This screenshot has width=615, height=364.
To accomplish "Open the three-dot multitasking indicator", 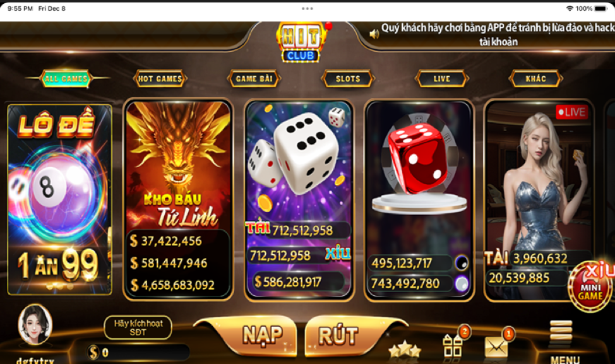I will (307, 8).
